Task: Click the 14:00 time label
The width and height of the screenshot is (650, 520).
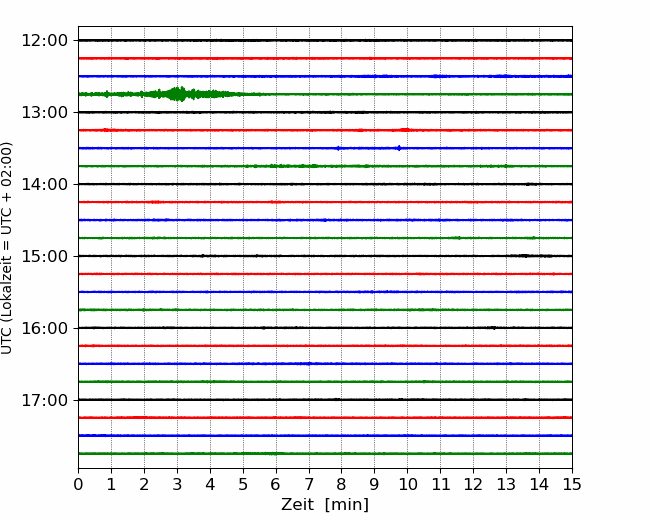Action: pos(44,184)
